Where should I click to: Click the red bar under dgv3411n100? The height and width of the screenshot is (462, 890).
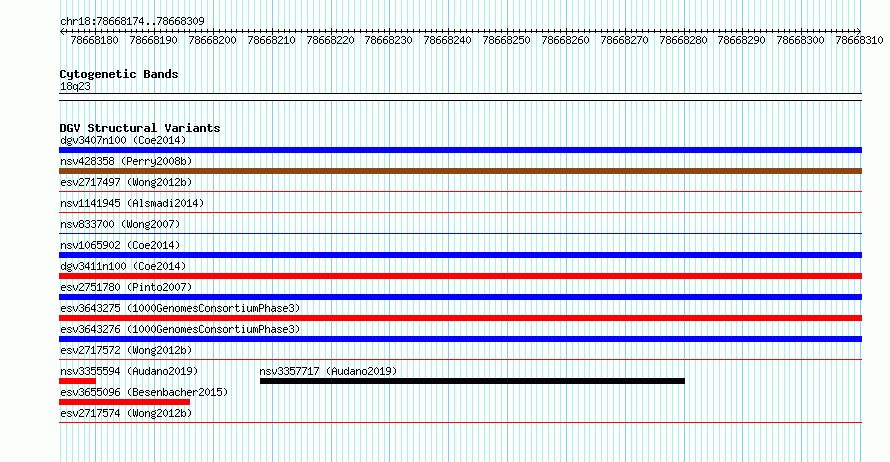point(460,276)
